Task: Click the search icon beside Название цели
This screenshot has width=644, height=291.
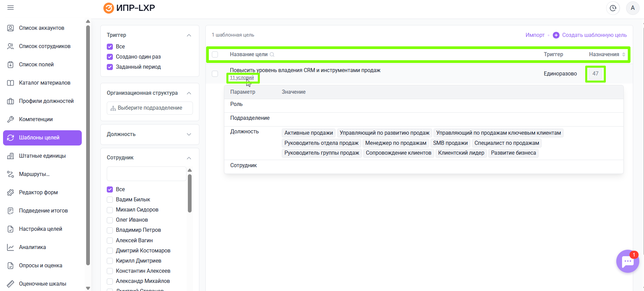Action: coord(272,54)
